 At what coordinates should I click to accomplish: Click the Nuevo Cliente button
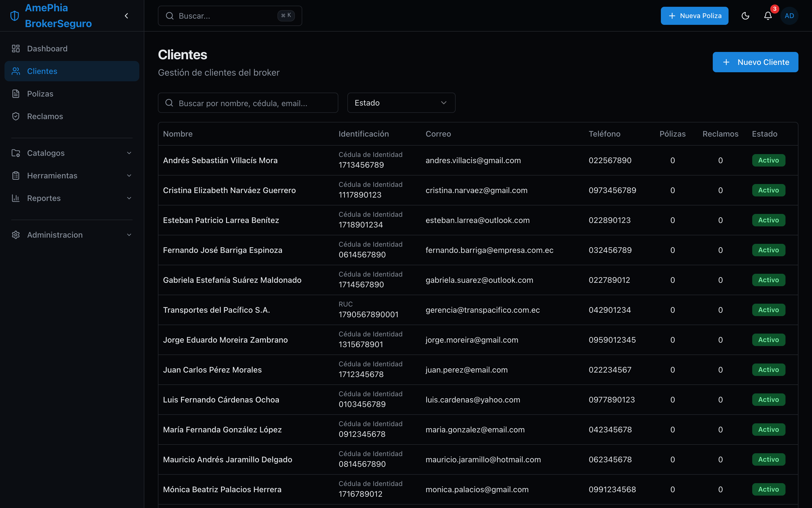[x=755, y=62]
